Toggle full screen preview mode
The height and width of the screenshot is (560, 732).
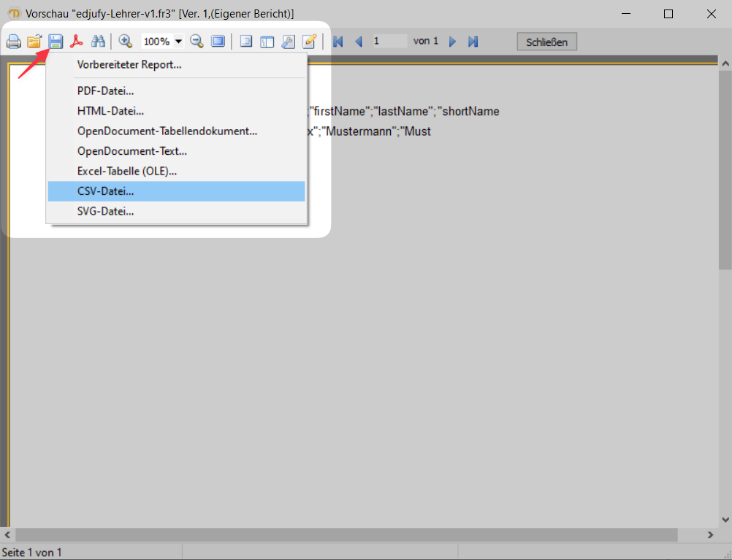coord(218,41)
